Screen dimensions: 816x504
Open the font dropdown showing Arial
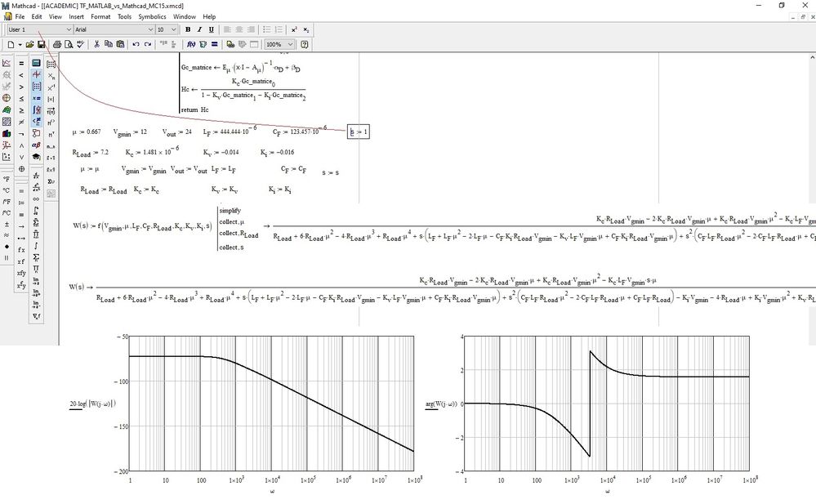[x=114, y=29]
